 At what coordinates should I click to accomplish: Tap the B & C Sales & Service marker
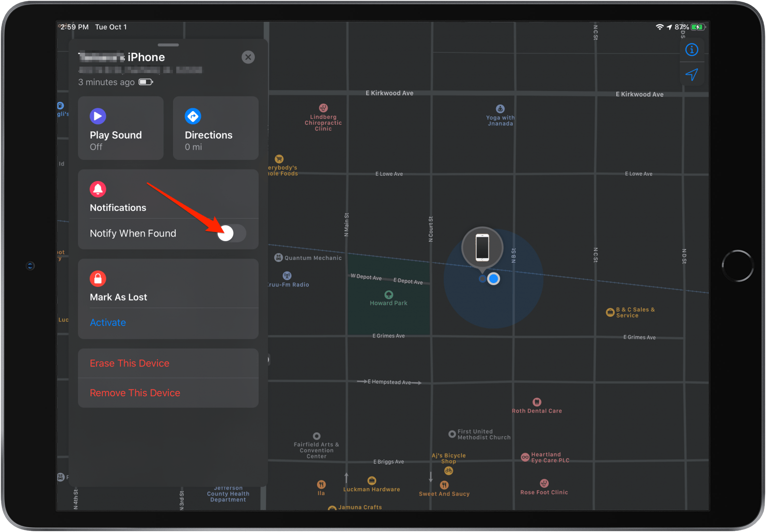(610, 312)
